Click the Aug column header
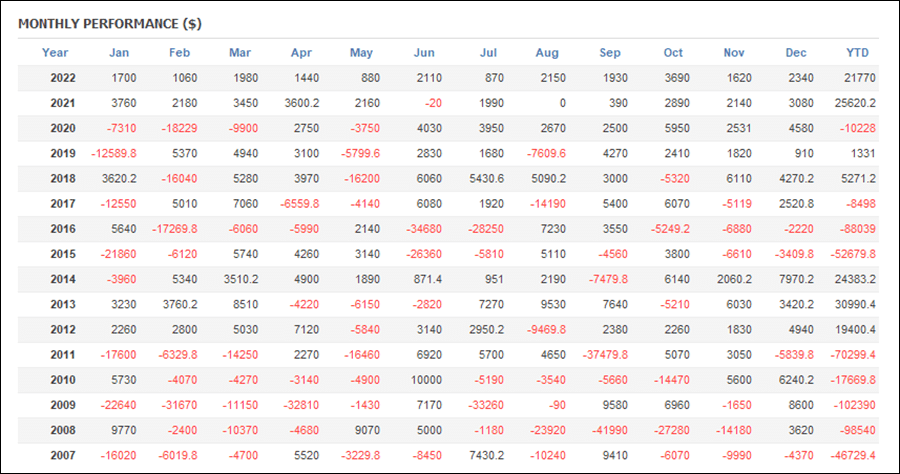Screen dimensions: 900x474 click(x=547, y=53)
